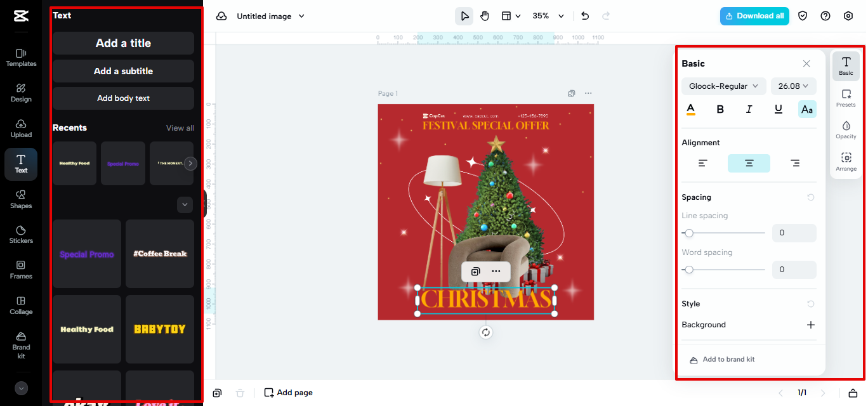This screenshot has height=406, width=868.
Task: Select the recent Healthy Food text thumbnail
Action: [x=74, y=164]
